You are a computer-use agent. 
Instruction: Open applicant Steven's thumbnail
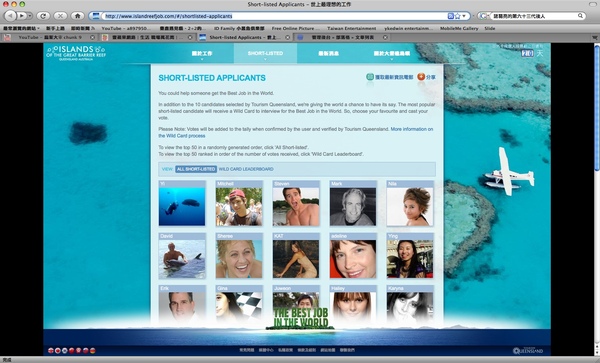[296, 207]
